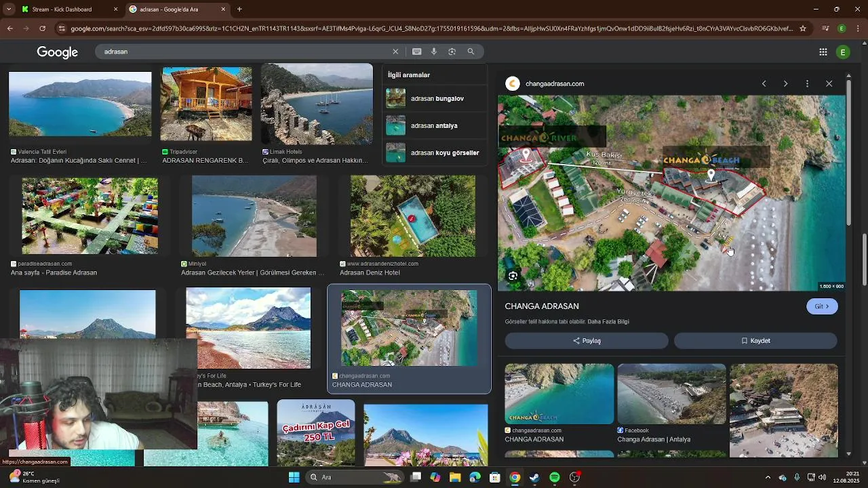Open File Explorer from taskbar

pos(455,477)
